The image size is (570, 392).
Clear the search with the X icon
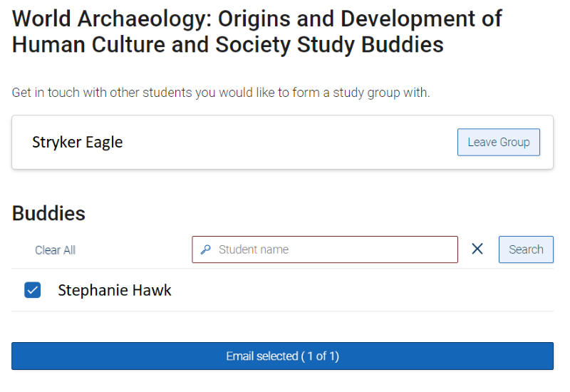pos(477,249)
